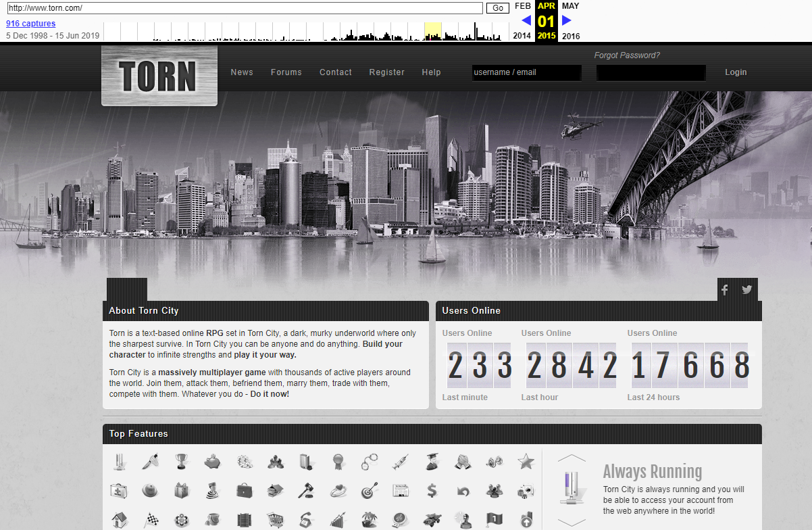The height and width of the screenshot is (530, 812).
Task: Show next feature with down chevron
Action: coord(572,523)
